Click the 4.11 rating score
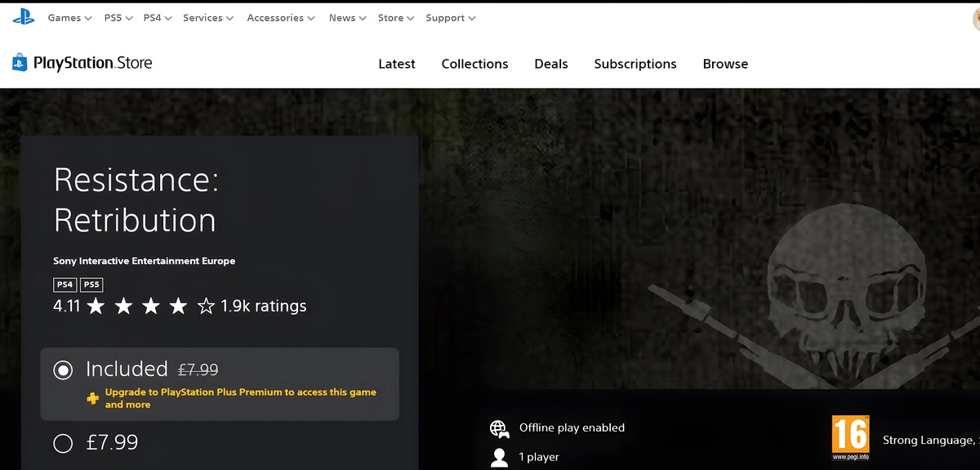The image size is (980, 470). [67, 307]
